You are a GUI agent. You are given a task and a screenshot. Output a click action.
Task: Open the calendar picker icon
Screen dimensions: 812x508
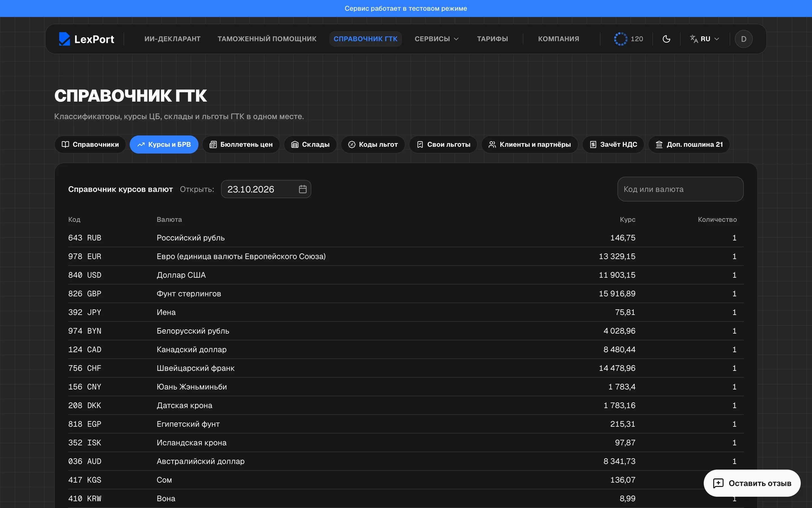303,189
